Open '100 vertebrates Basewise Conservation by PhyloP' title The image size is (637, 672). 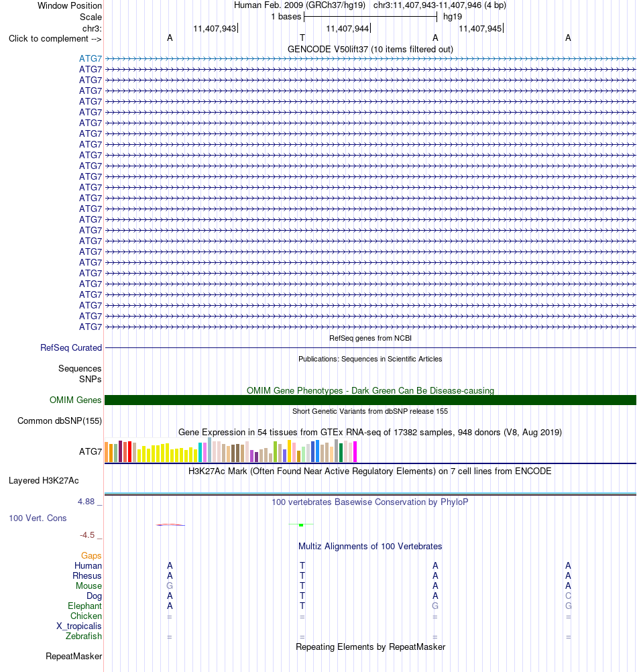(x=370, y=502)
